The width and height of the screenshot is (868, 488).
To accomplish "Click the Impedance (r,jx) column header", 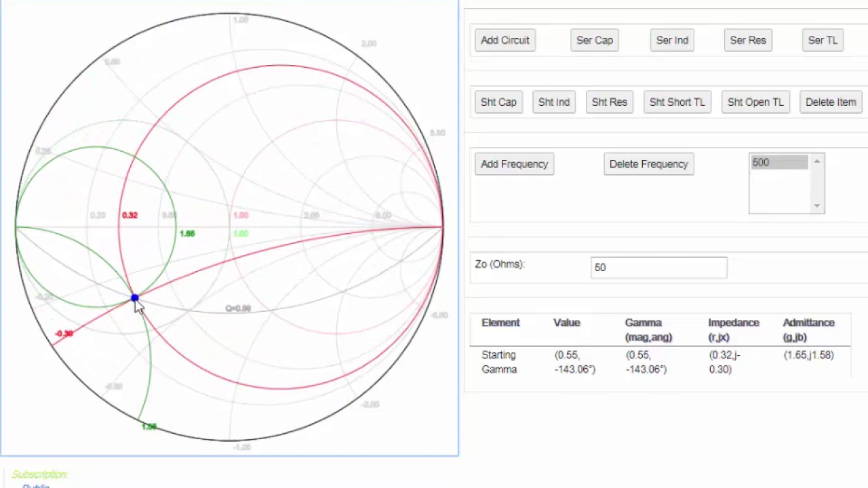I will (x=734, y=329).
